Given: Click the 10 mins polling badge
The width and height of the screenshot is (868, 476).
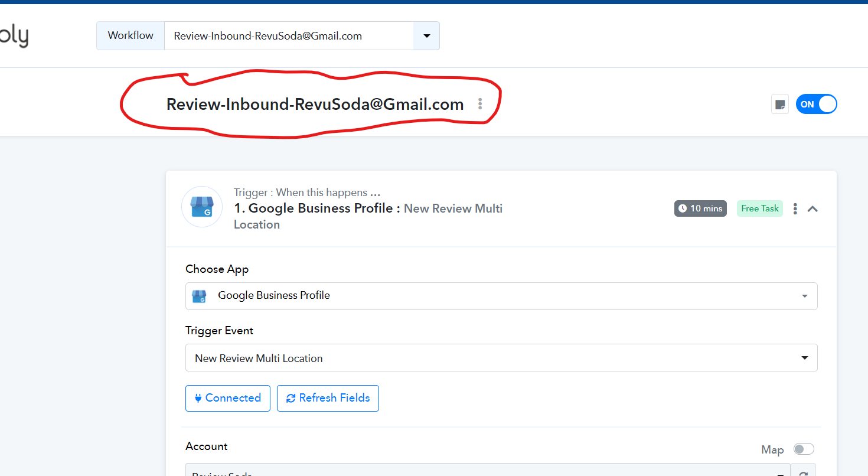Looking at the screenshot, I should (700, 208).
